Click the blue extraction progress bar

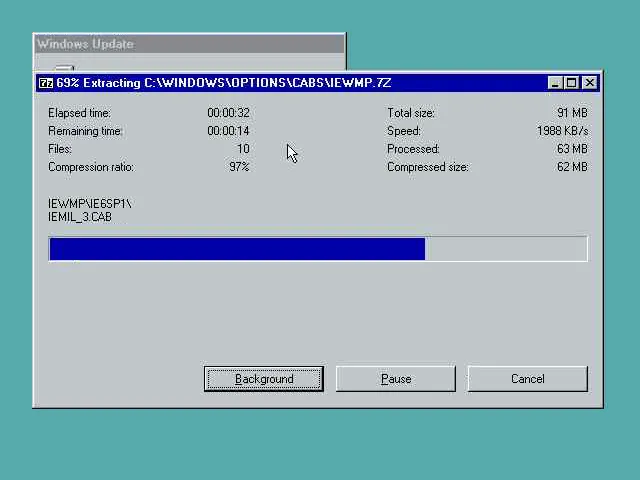click(318, 249)
